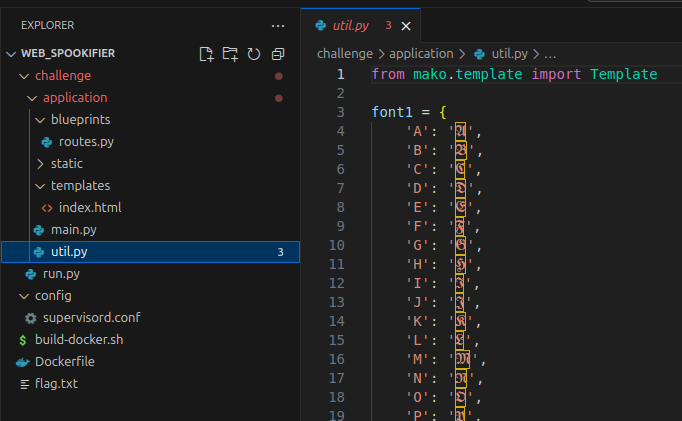Select the util.py editor tab
The height and width of the screenshot is (421, 682).
point(361,26)
